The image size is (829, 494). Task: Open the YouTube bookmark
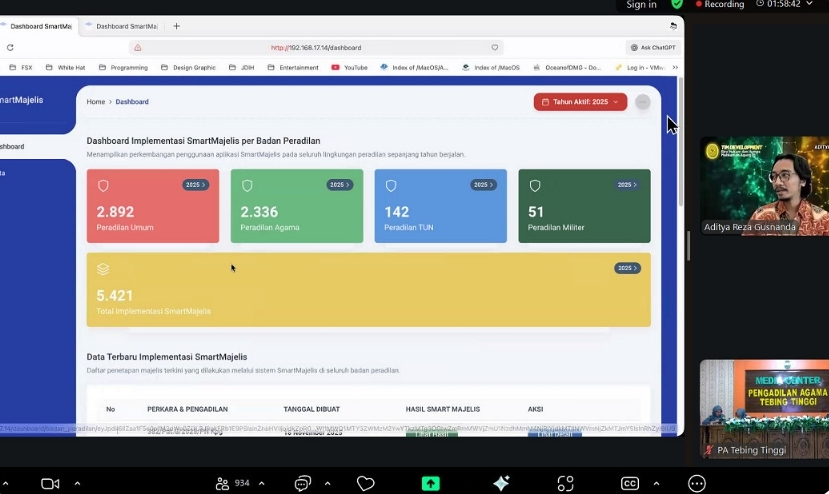[x=349, y=68]
